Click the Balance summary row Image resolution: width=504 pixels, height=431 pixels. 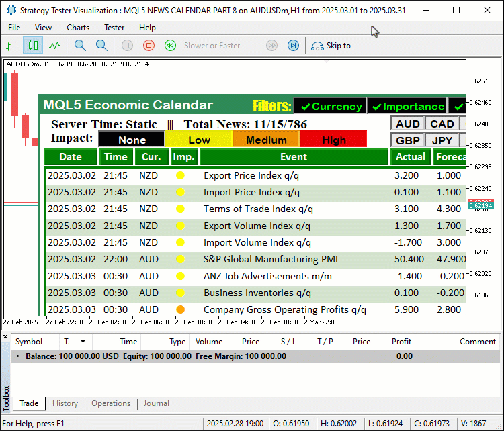click(x=255, y=356)
